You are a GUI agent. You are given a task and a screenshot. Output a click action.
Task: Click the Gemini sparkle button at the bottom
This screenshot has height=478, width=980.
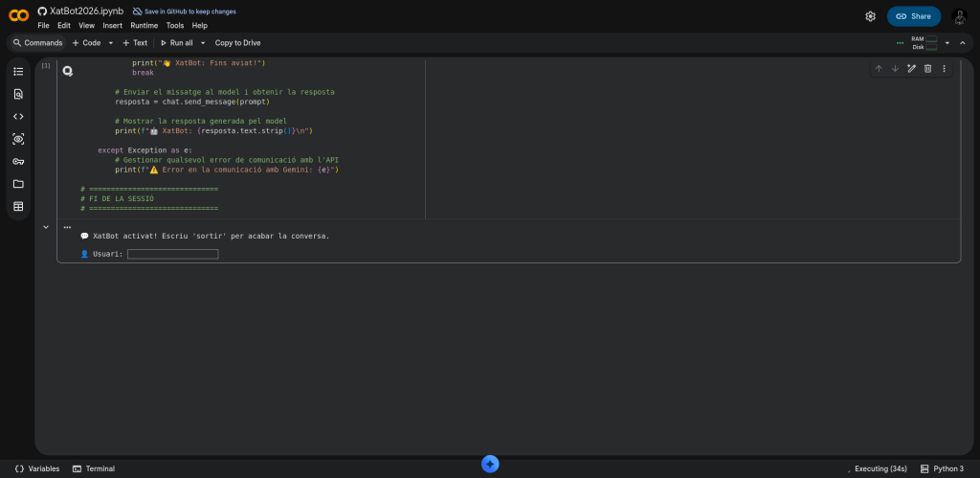click(x=490, y=464)
